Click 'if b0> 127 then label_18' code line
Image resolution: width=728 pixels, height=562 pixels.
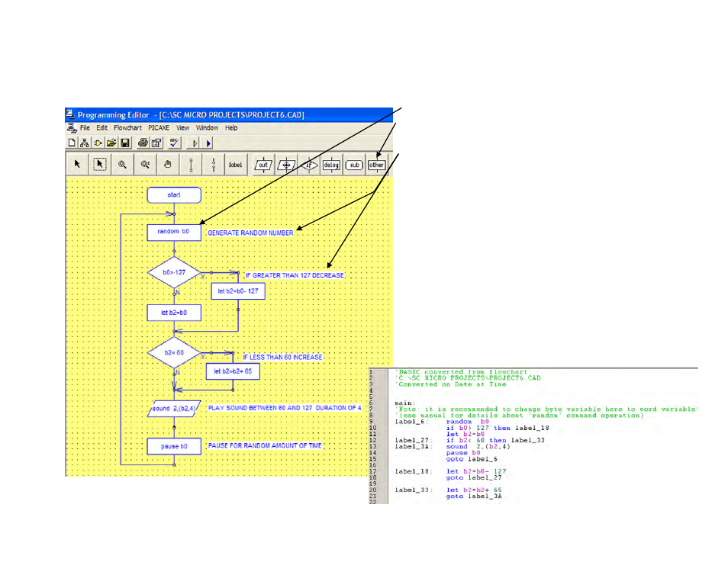(x=498, y=428)
